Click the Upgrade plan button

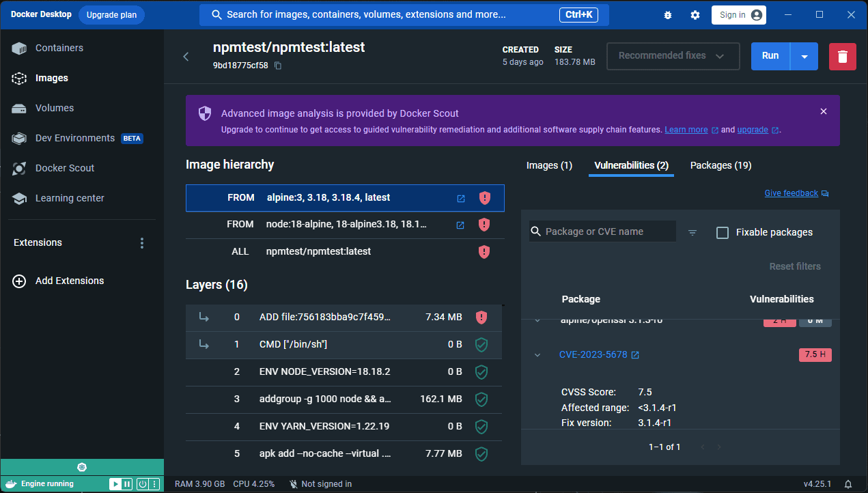pos(111,15)
